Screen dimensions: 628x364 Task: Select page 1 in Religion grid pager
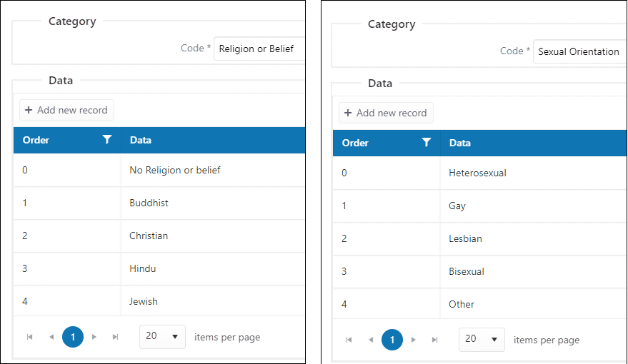point(73,337)
